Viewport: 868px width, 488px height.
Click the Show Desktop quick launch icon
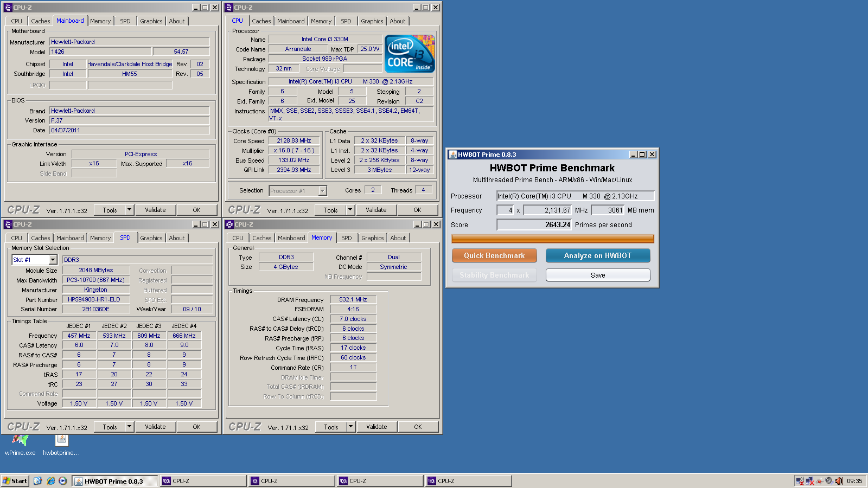37,481
